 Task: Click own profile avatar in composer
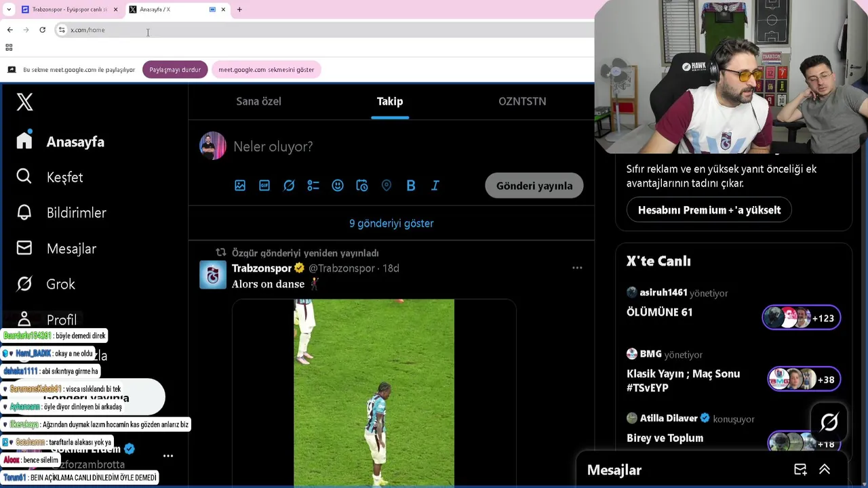pyautogui.click(x=213, y=146)
